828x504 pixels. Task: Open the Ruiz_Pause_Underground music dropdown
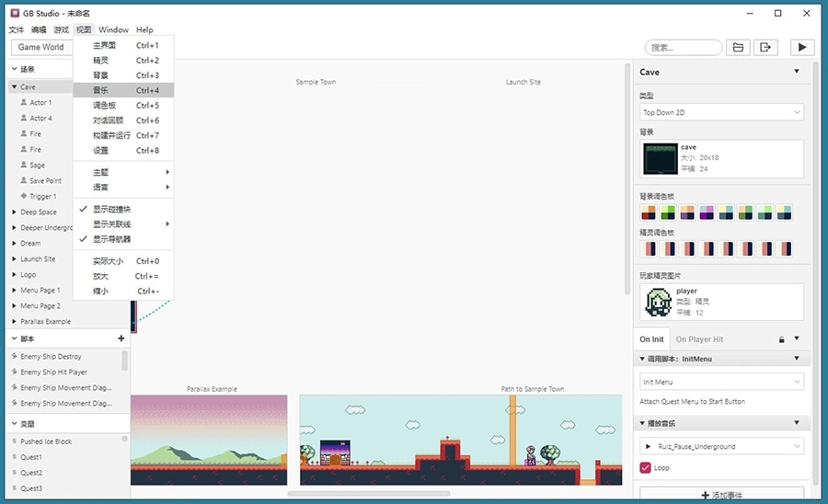pyautogui.click(x=721, y=446)
